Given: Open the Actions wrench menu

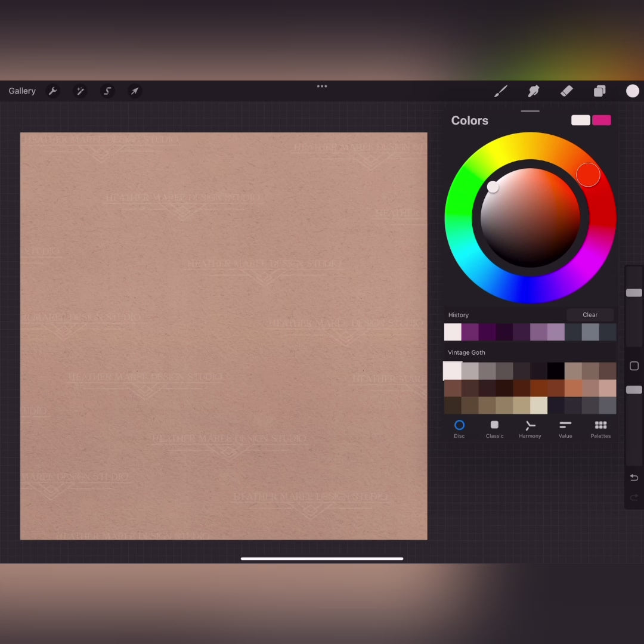Looking at the screenshot, I should coord(52,91).
